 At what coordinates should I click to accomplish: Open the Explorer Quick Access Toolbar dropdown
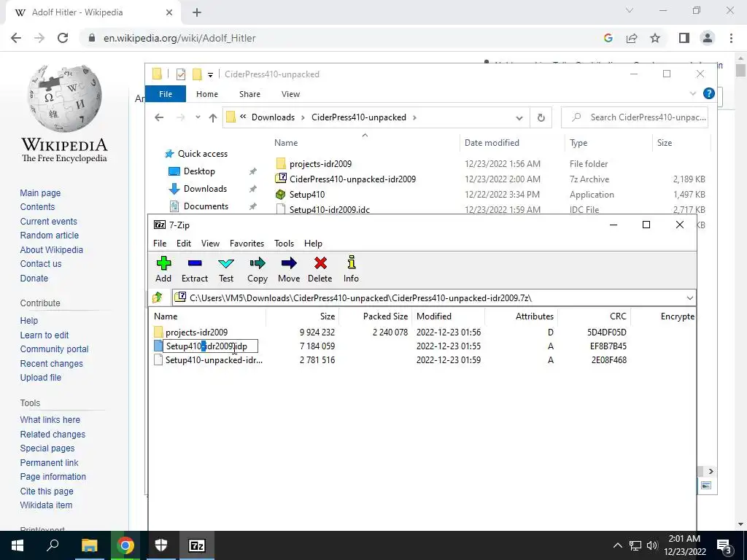[x=210, y=75]
